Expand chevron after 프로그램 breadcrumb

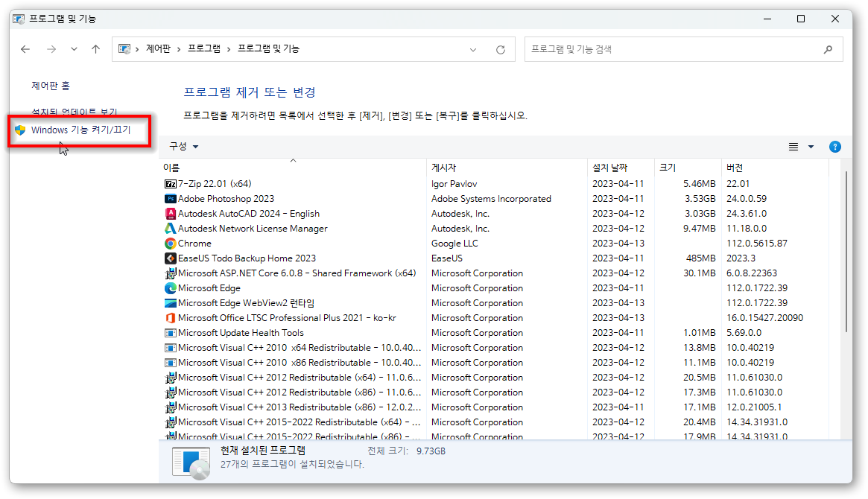pos(229,49)
